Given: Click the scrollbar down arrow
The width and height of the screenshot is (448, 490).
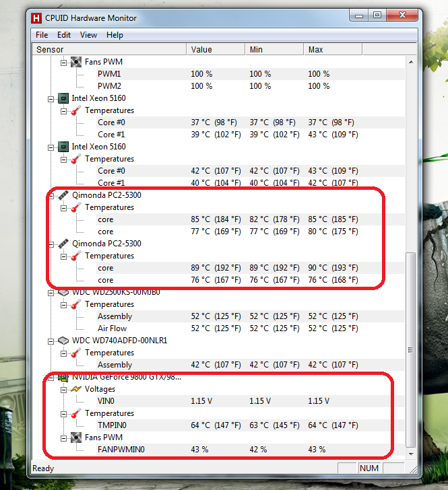Looking at the screenshot, I should (x=411, y=454).
